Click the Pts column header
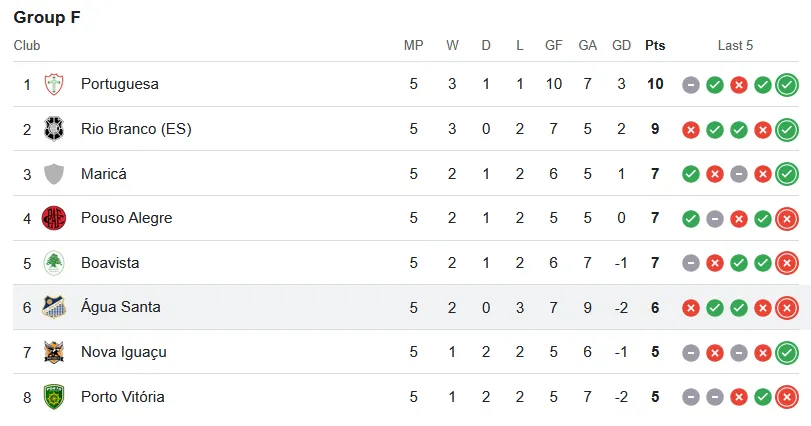Viewport: 811px width, 426px height. [x=655, y=45]
